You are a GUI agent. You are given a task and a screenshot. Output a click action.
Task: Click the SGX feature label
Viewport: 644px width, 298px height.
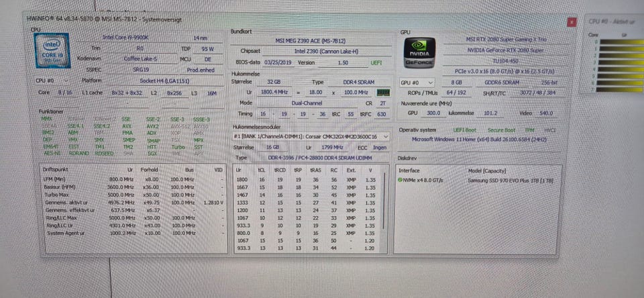click(151, 153)
